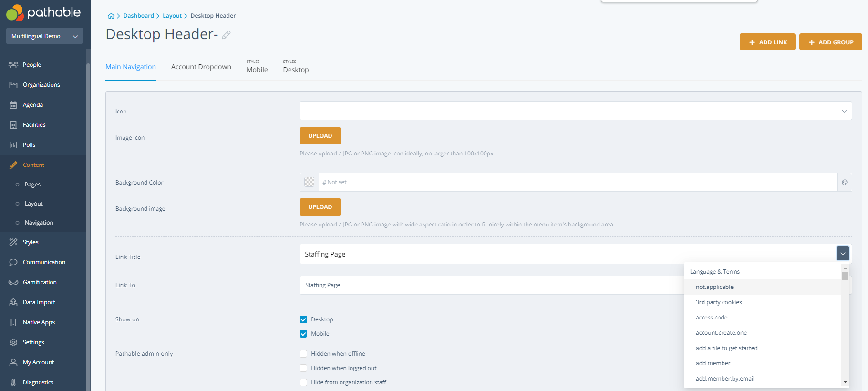Switch to Account Dropdown tab
The image size is (868, 391).
[x=201, y=67]
